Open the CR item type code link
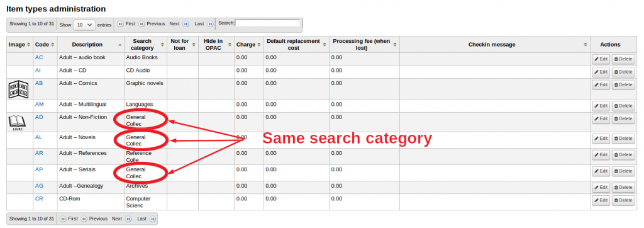This screenshot has height=228, width=644. click(x=39, y=199)
